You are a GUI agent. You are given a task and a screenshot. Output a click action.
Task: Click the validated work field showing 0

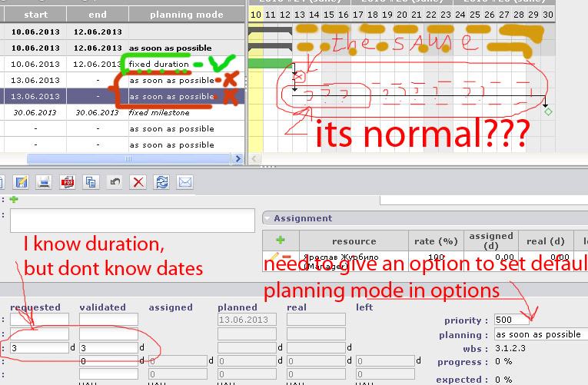[108, 361]
